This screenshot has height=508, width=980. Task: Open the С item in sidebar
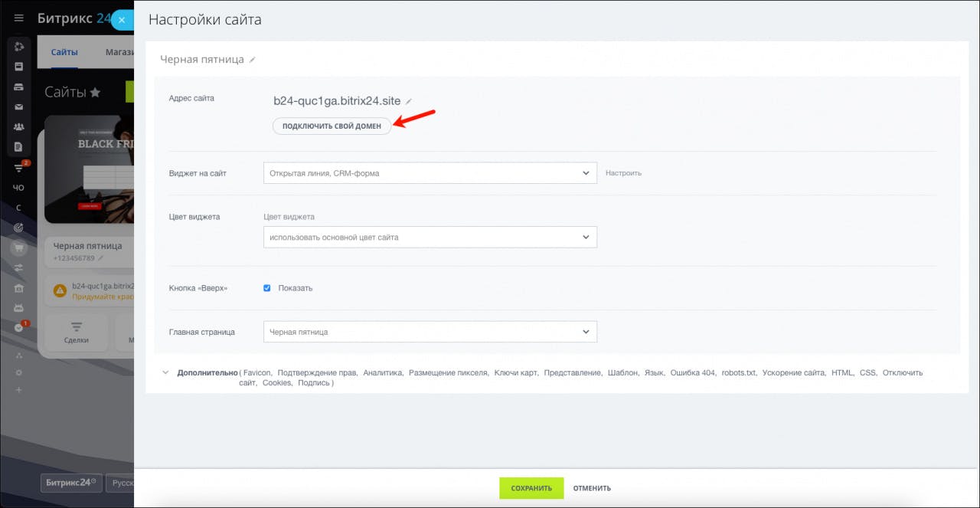(19, 208)
